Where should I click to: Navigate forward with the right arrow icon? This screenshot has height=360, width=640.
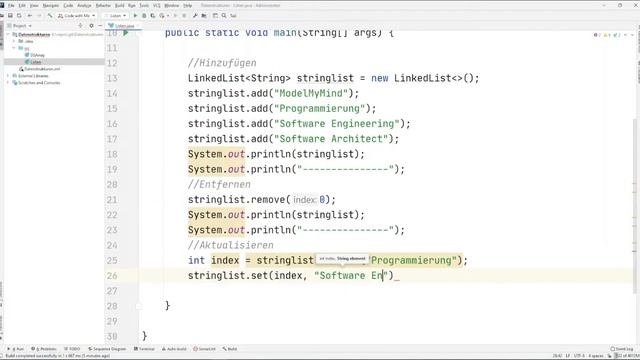[x=39, y=16]
